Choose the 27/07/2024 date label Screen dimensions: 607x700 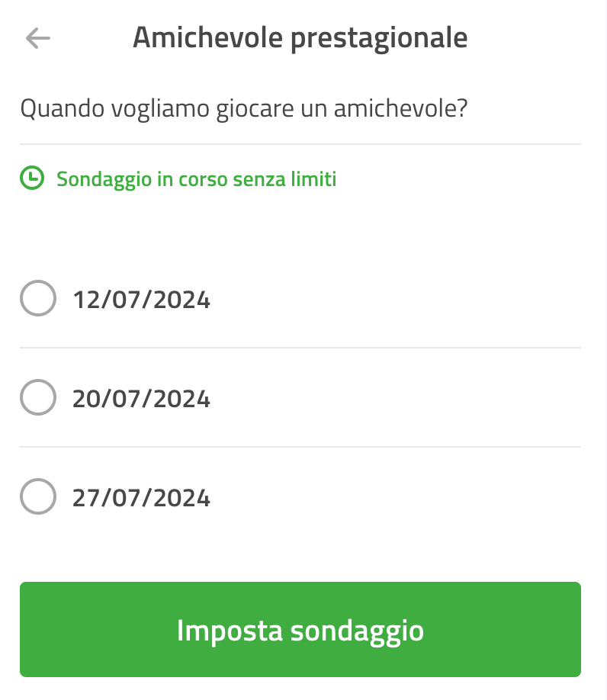(141, 498)
